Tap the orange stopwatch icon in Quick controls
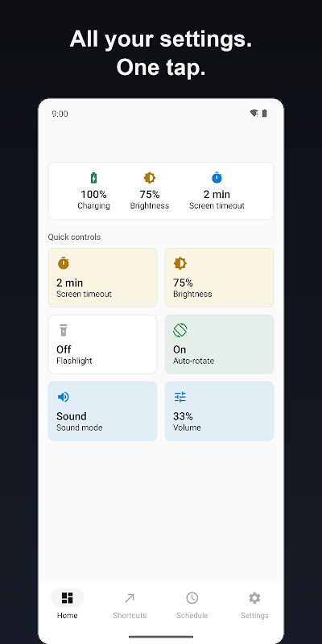This screenshot has height=644, width=322. pyautogui.click(x=64, y=263)
